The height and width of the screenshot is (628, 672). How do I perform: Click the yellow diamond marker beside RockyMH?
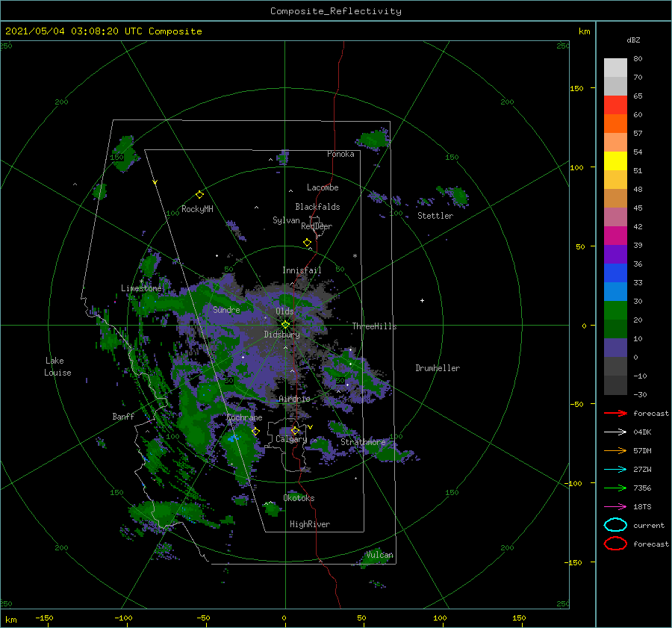point(199,195)
